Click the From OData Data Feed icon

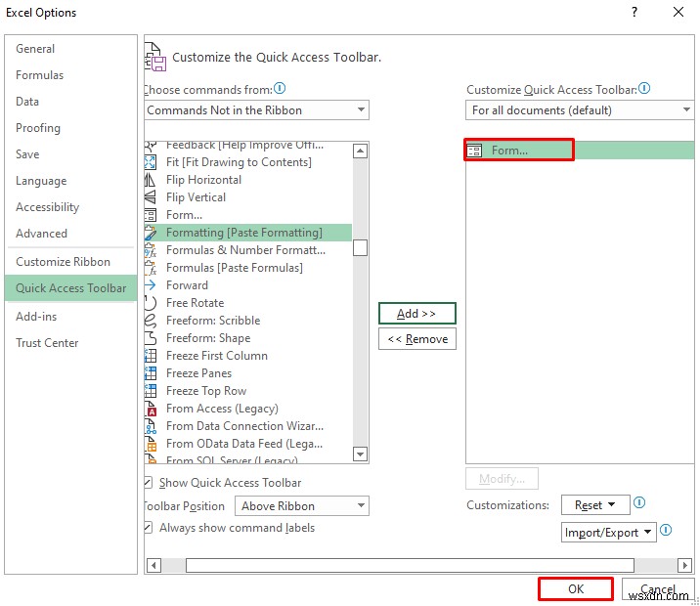[151, 444]
